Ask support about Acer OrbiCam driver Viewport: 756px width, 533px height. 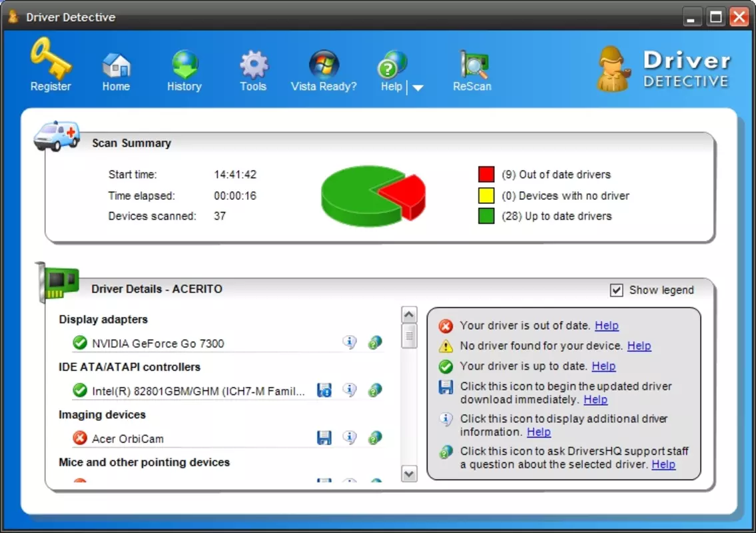[x=375, y=437]
